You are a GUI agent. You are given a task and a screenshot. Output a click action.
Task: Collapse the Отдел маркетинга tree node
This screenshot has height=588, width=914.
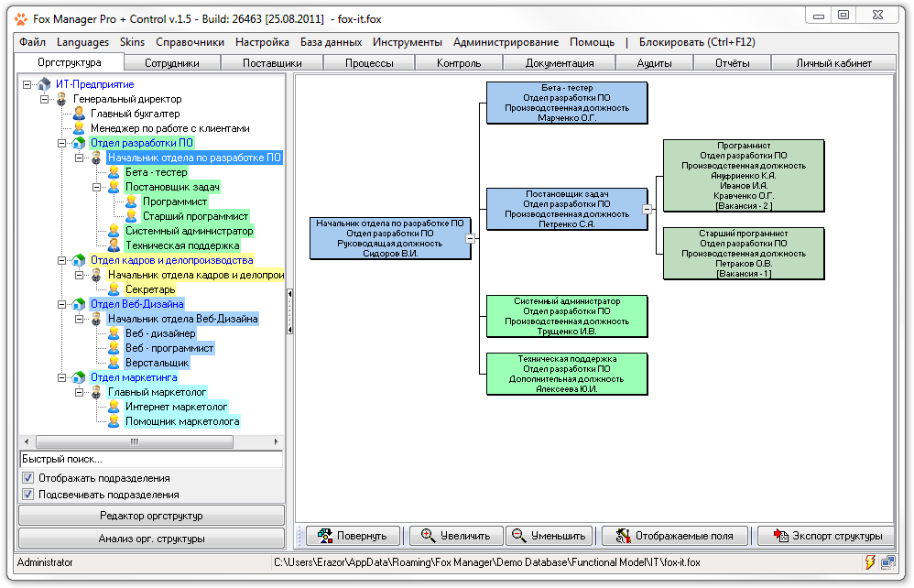click(x=61, y=377)
